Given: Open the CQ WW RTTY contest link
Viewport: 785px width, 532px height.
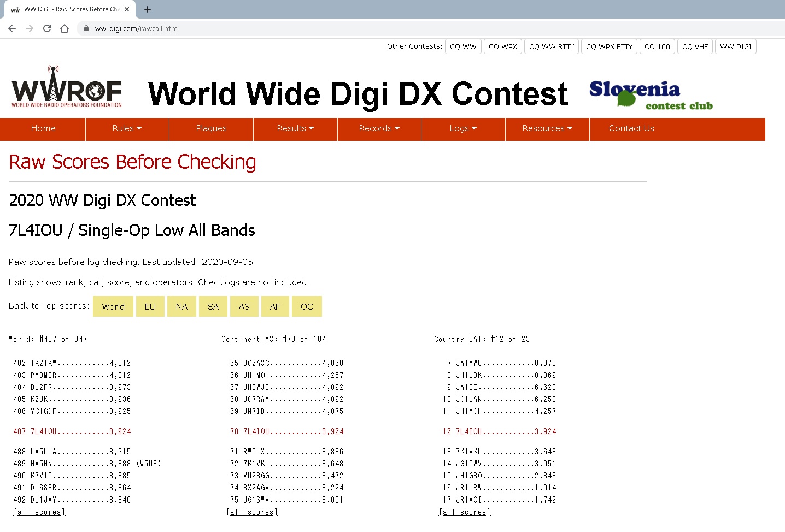Looking at the screenshot, I should pos(552,46).
